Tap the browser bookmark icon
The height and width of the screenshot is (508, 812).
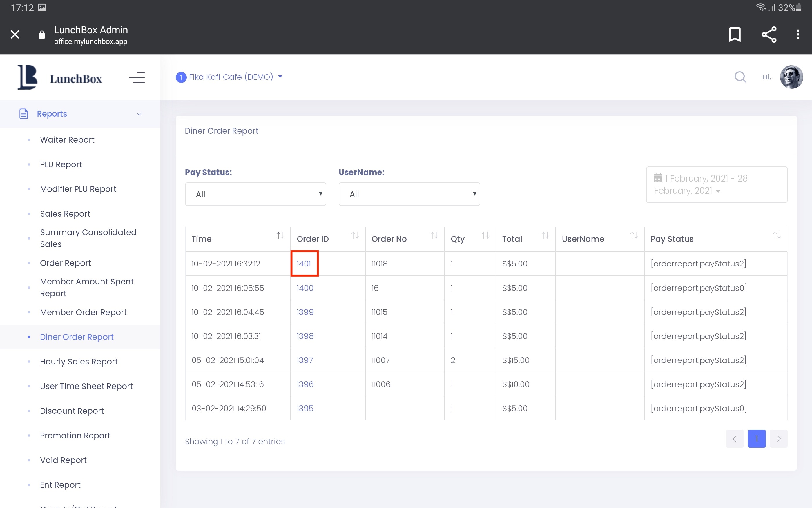click(x=734, y=34)
